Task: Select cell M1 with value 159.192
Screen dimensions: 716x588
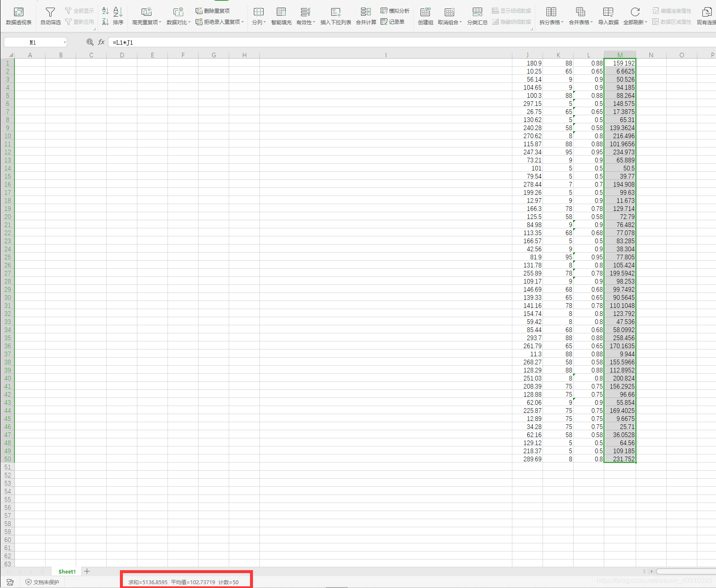Action: [620, 63]
